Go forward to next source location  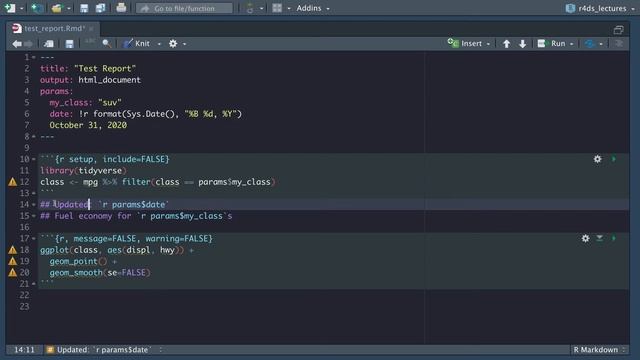[29, 44]
